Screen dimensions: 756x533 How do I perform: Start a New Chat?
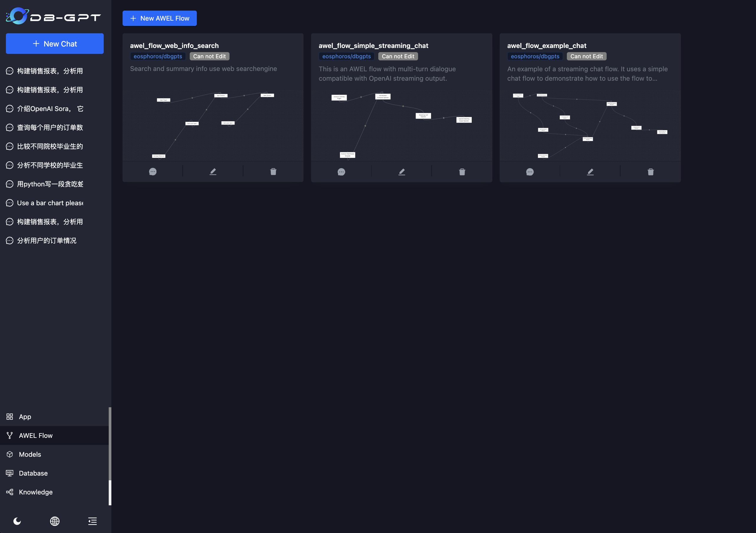pyautogui.click(x=55, y=43)
